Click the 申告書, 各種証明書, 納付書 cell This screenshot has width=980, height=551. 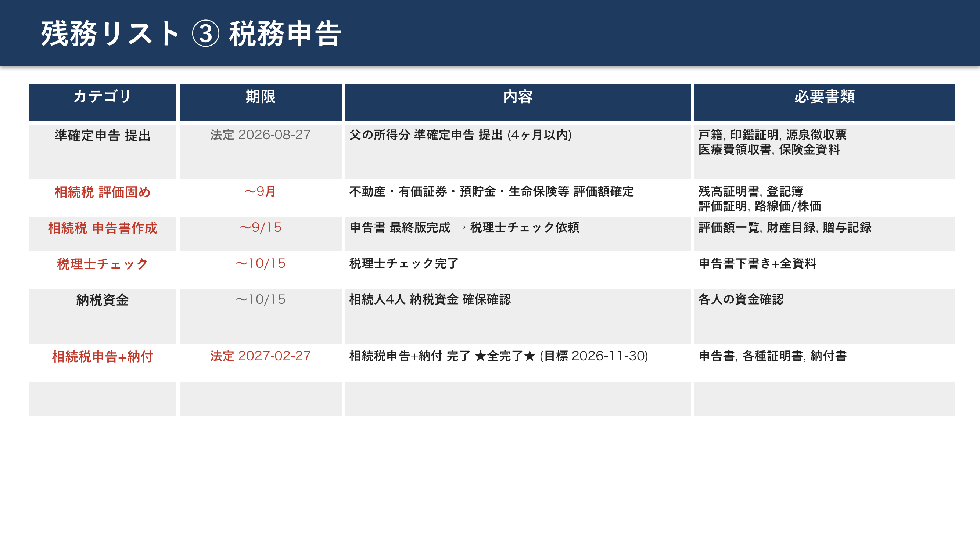coord(772,356)
